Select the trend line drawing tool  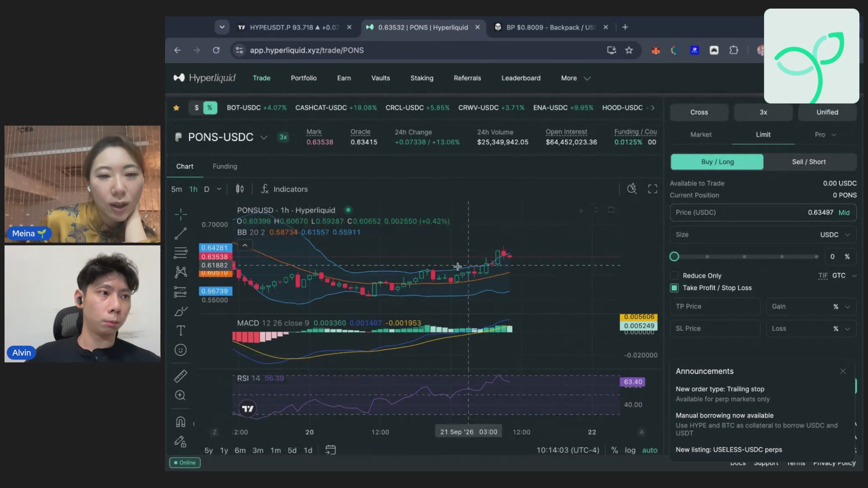[180, 234]
